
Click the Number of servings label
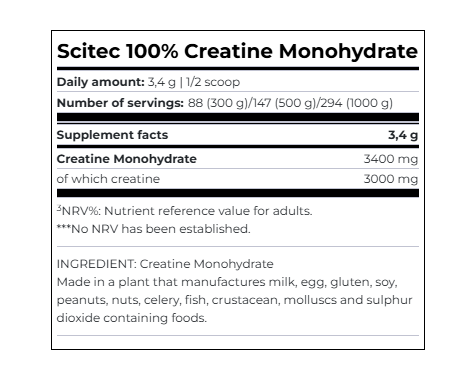pyautogui.click(x=120, y=103)
